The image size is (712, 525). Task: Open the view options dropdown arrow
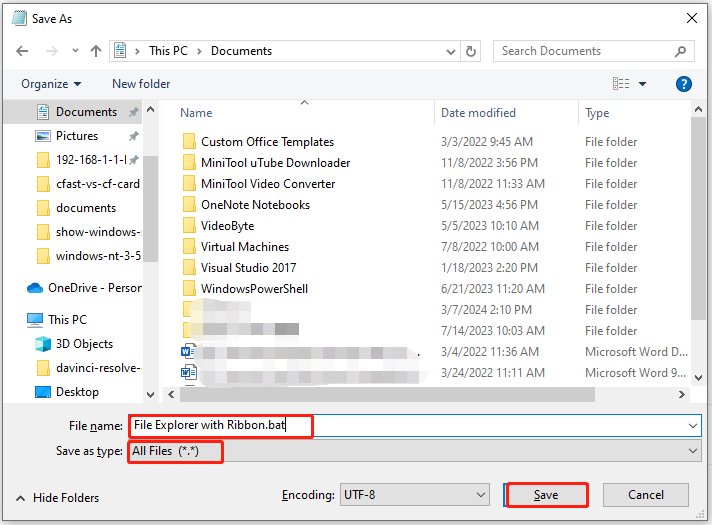(642, 84)
